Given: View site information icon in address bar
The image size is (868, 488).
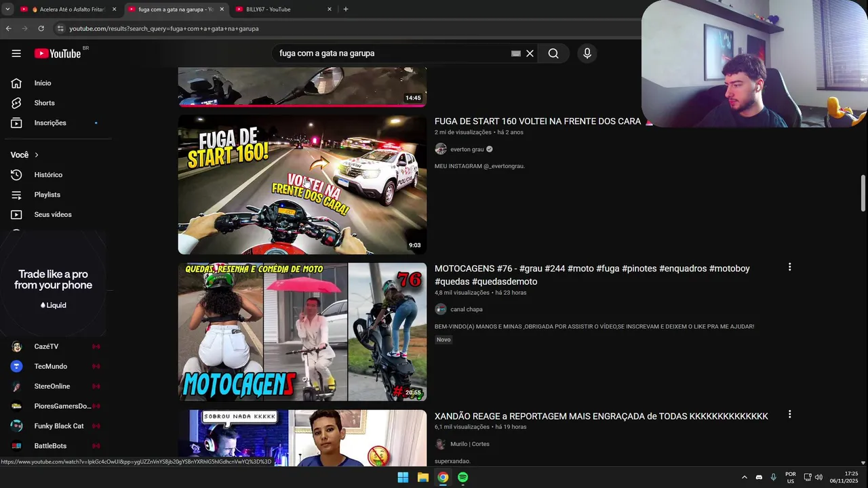Looking at the screenshot, I should tap(60, 28).
